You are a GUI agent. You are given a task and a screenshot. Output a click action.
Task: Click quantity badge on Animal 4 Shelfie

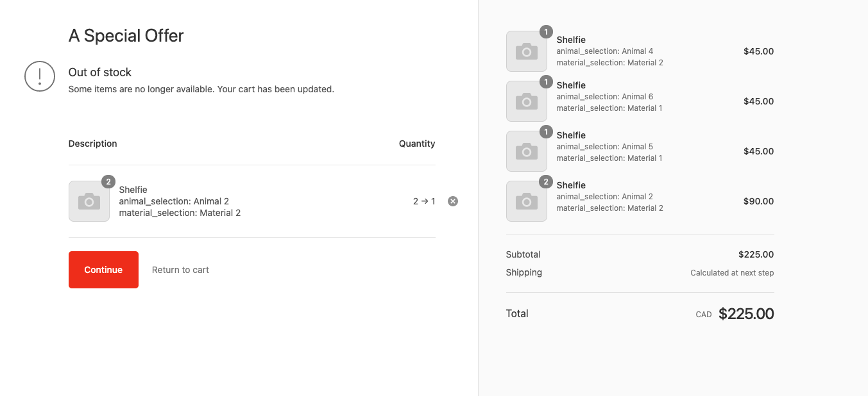[x=546, y=32]
